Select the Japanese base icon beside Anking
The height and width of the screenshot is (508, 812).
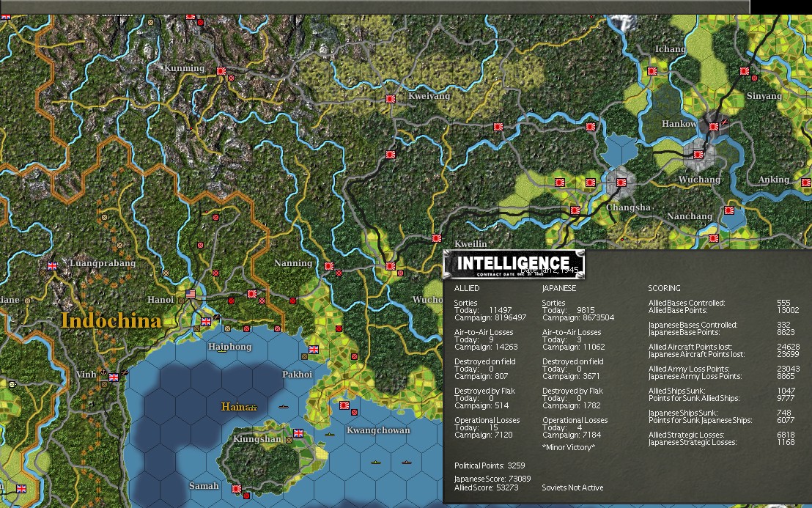[806, 183]
